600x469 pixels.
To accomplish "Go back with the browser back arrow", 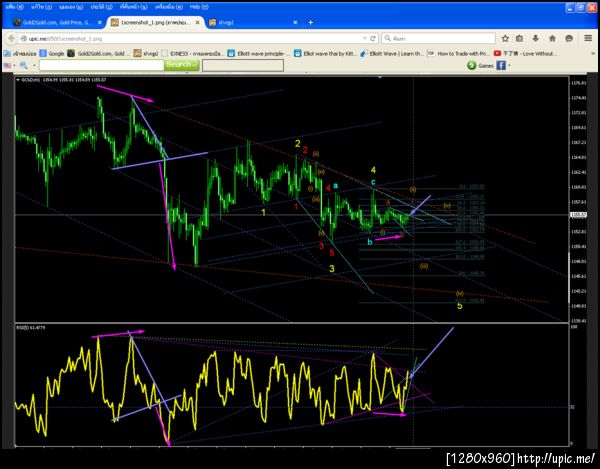I will point(11,38).
